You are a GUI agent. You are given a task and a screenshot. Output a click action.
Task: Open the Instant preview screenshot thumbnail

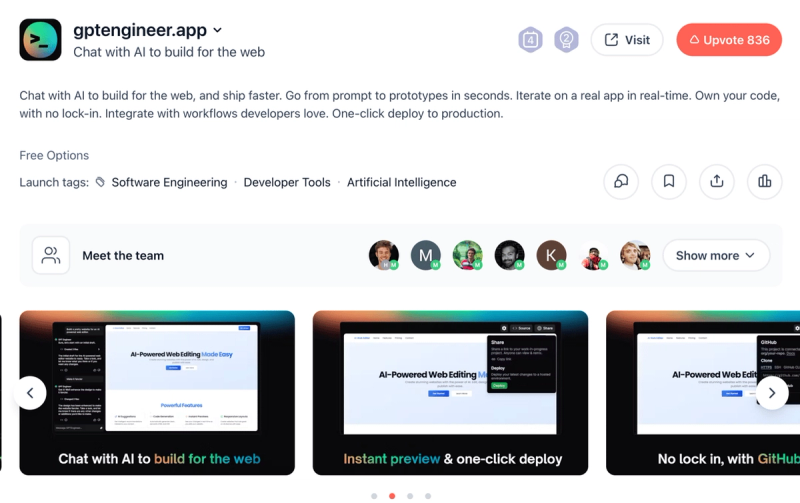click(450, 393)
